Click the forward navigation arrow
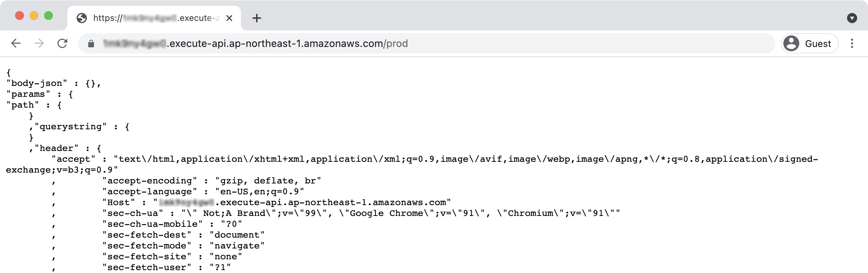This screenshot has height=273, width=868. pos(39,43)
